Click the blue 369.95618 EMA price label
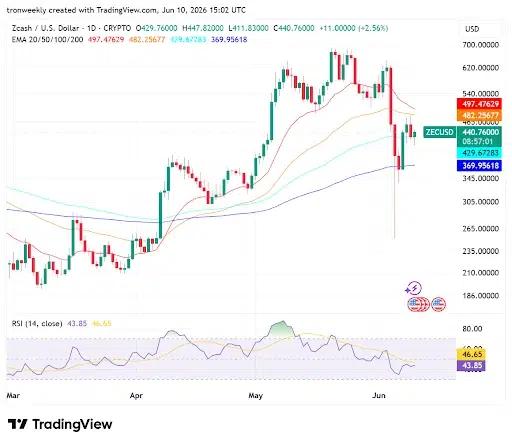 [x=479, y=165]
